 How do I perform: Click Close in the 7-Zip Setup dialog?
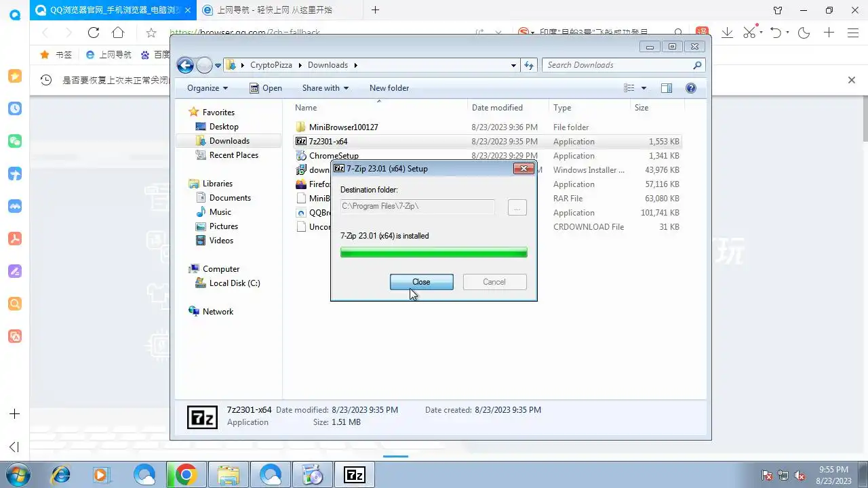click(x=421, y=282)
